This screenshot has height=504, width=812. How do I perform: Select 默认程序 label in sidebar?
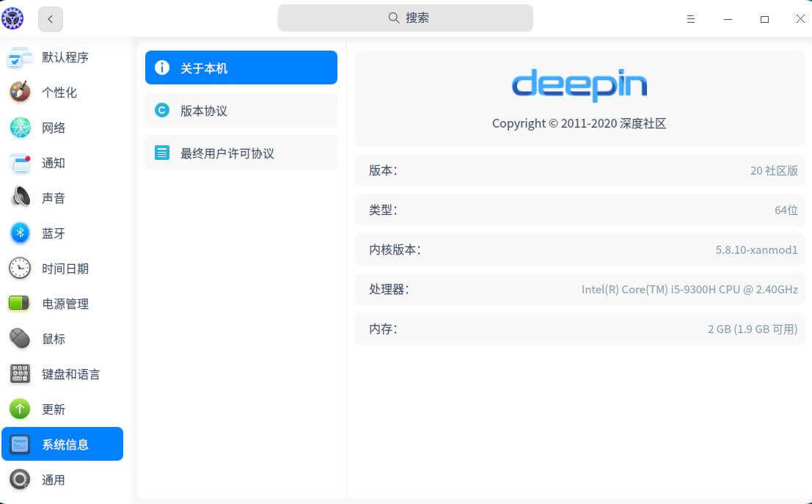point(65,57)
